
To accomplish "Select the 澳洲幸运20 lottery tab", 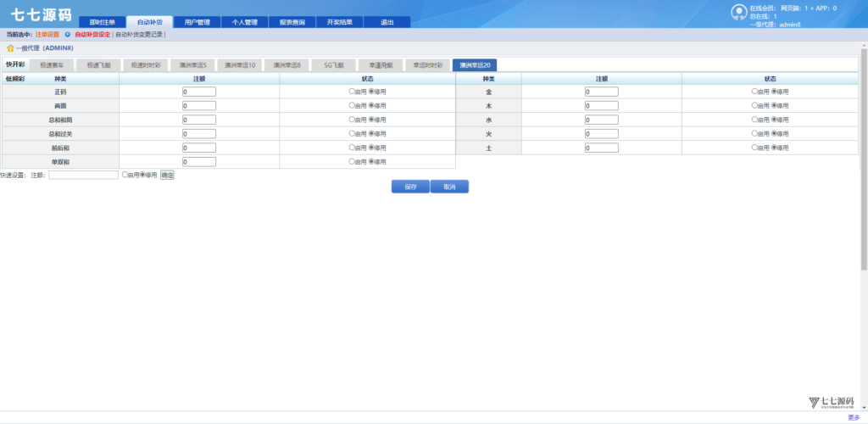I will coord(475,65).
